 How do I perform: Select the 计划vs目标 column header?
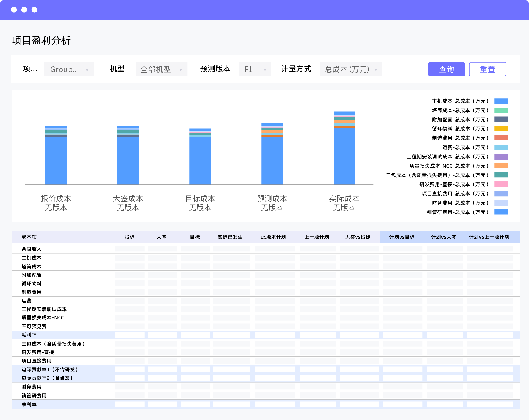(x=402, y=237)
